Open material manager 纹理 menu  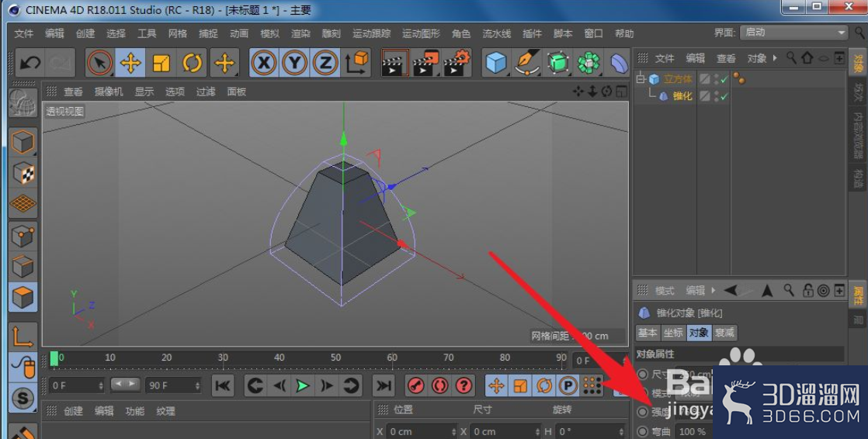pos(165,411)
